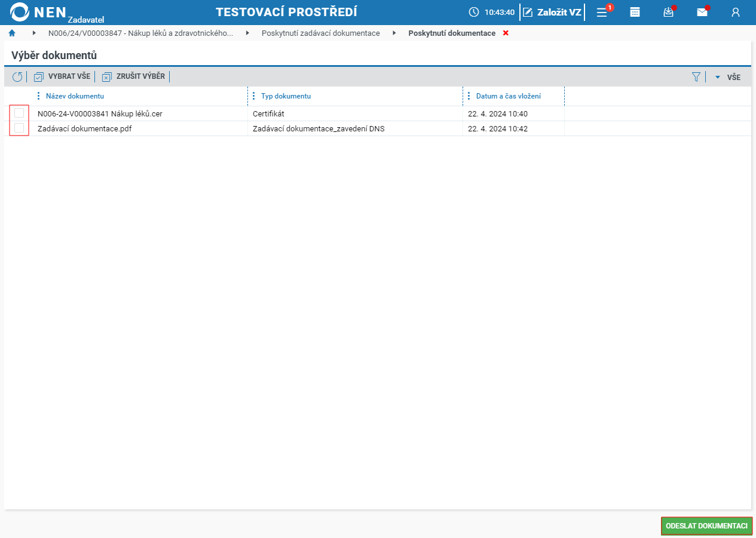Click the Založit VZ button
Viewport: 756px width, 538px height.
coord(552,13)
